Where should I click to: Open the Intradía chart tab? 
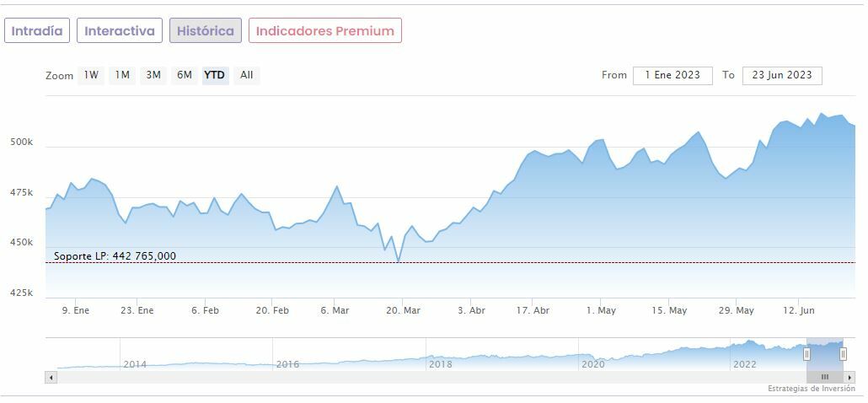coord(37,31)
